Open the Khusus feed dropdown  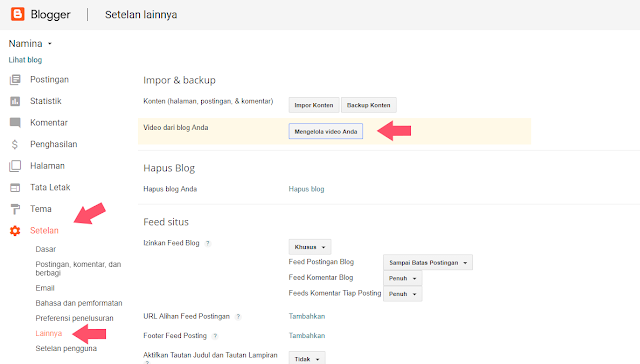pyautogui.click(x=310, y=247)
